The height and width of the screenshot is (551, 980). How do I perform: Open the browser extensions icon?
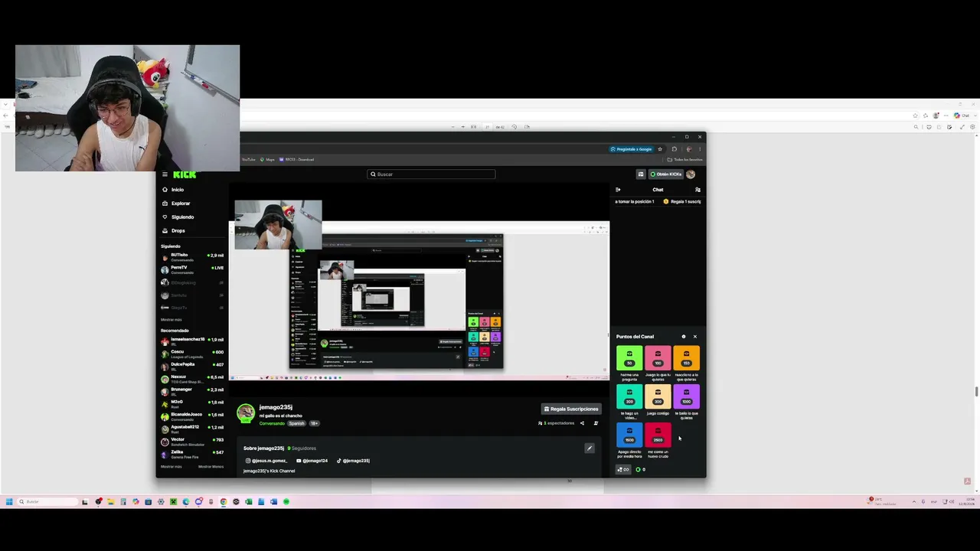click(x=675, y=149)
